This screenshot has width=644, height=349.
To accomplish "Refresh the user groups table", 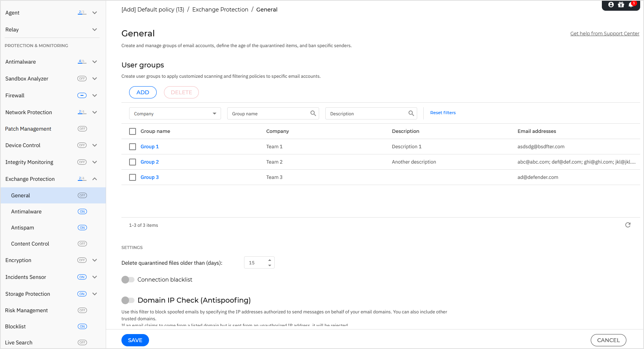I will 628,225.
